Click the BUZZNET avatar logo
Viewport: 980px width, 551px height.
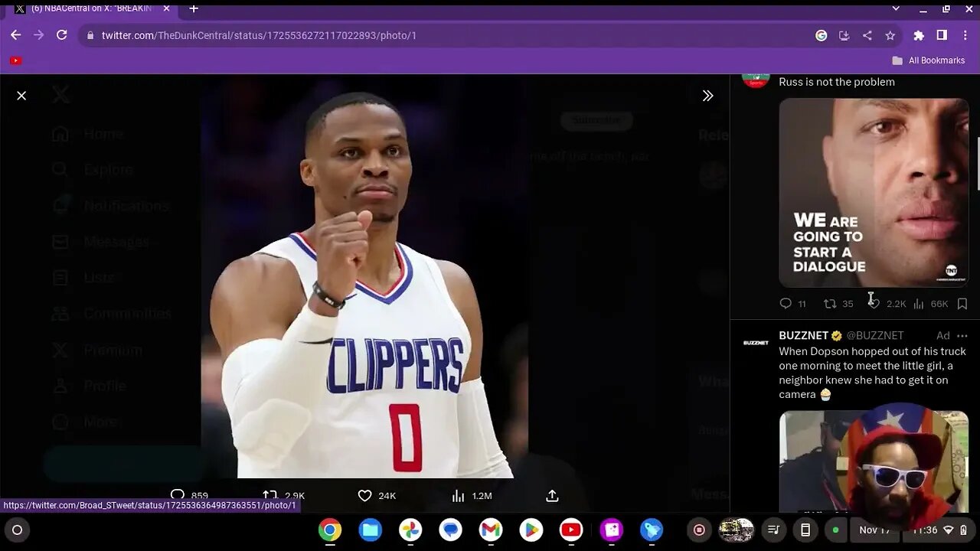tap(756, 343)
